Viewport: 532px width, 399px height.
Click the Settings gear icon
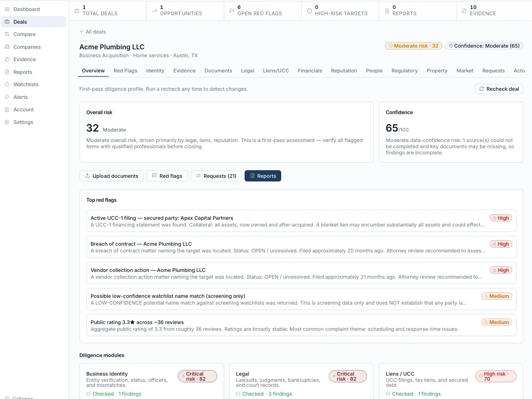click(x=7, y=122)
